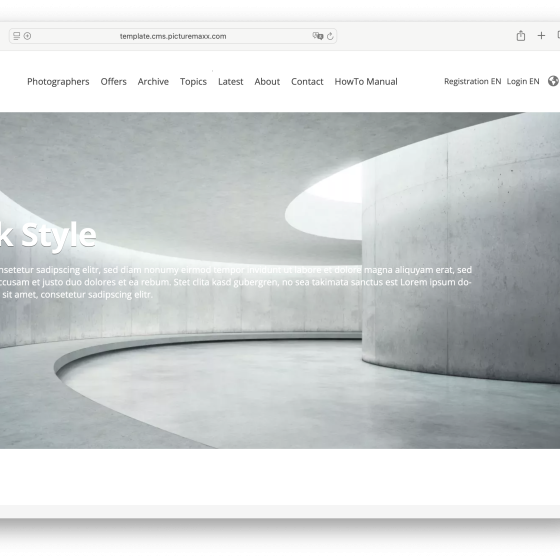This screenshot has width=560, height=560.
Task: Select Topics in the navigation
Action: (x=193, y=82)
